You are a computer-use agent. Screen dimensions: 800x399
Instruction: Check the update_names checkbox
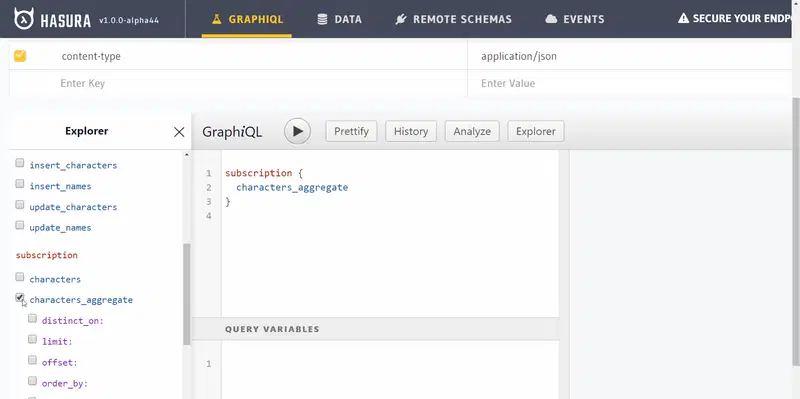[19, 225]
